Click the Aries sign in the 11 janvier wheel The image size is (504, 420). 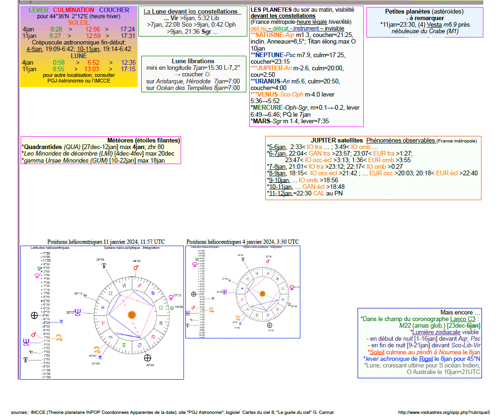click(103, 323)
